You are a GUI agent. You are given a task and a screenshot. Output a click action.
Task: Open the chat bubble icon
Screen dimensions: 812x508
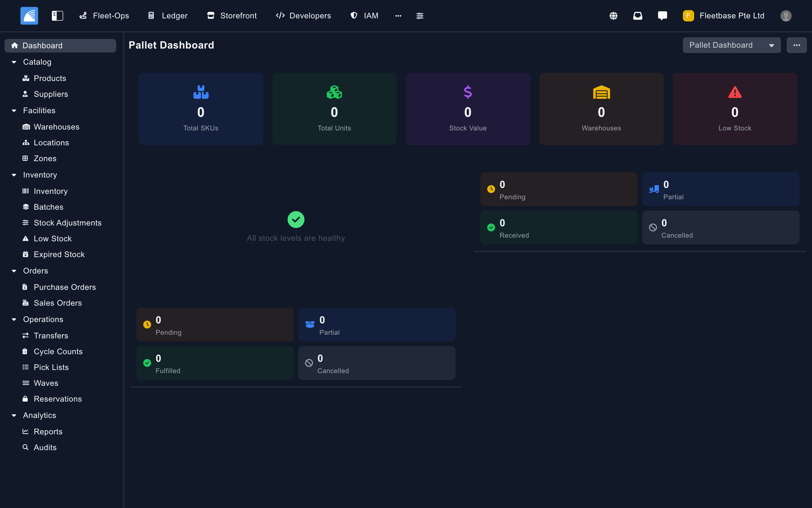[x=662, y=16]
